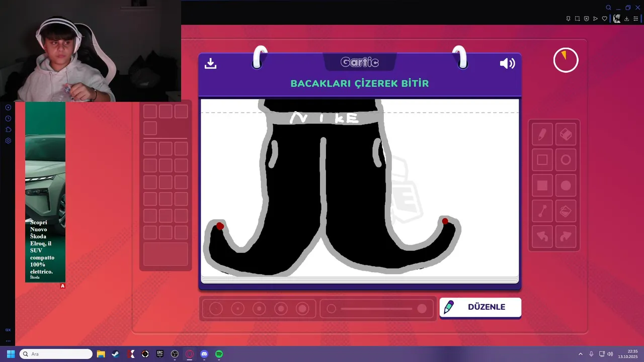Click the DÜZENLE edit button
644x362 pixels.
[x=480, y=307]
